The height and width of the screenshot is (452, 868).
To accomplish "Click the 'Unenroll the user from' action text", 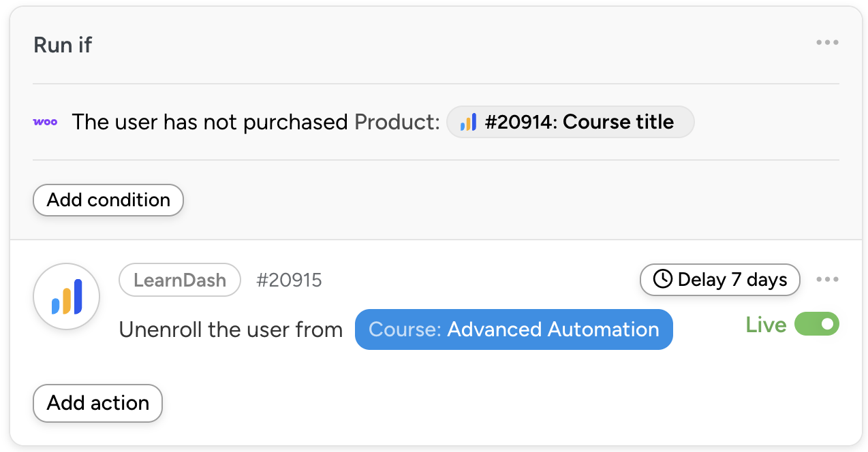I will tap(230, 329).
